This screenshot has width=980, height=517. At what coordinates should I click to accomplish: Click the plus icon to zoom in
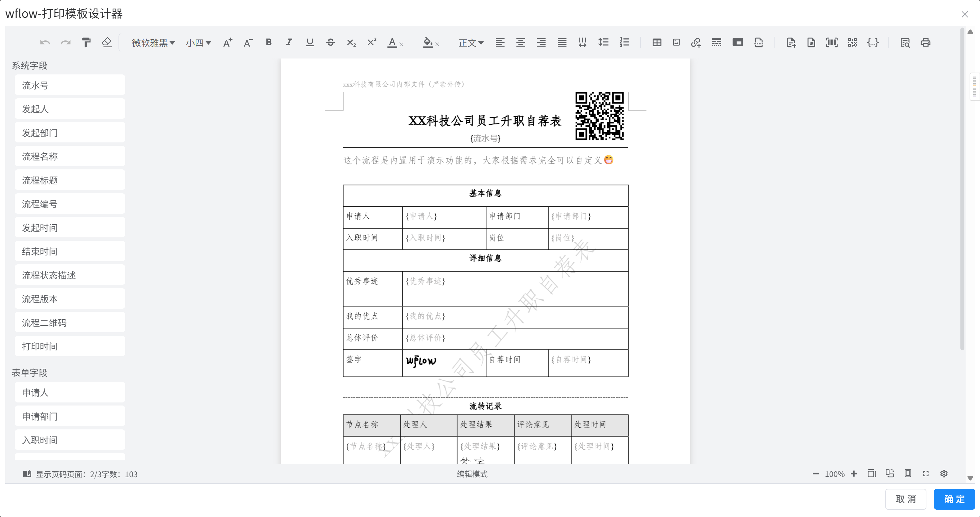pyautogui.click(x=854, y=473)
